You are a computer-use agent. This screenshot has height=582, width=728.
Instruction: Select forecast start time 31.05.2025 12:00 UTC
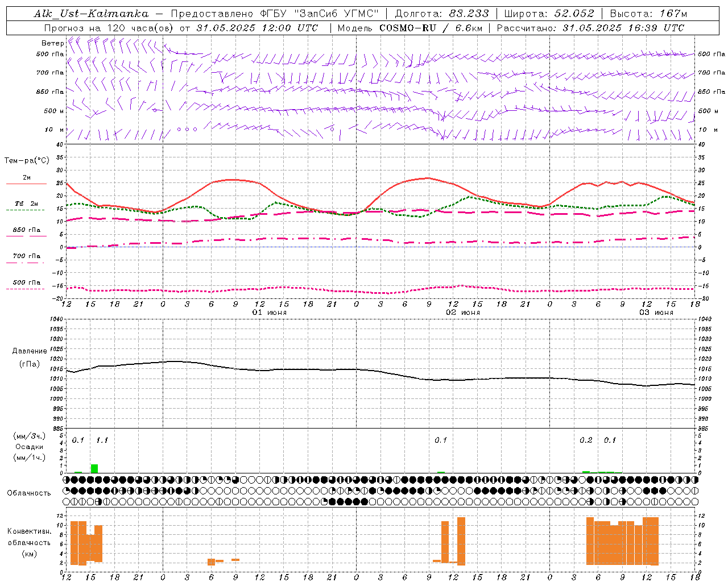tap(257, 28)
